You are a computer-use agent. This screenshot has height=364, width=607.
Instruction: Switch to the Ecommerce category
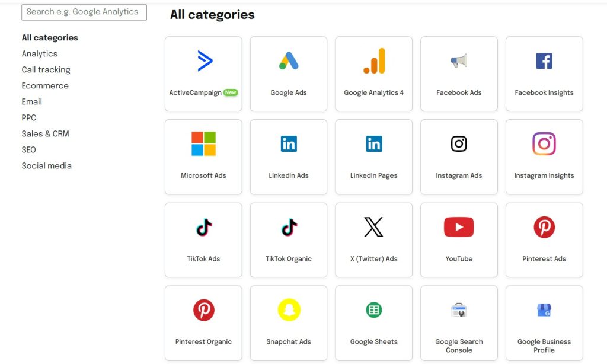[x=45, y=85]
